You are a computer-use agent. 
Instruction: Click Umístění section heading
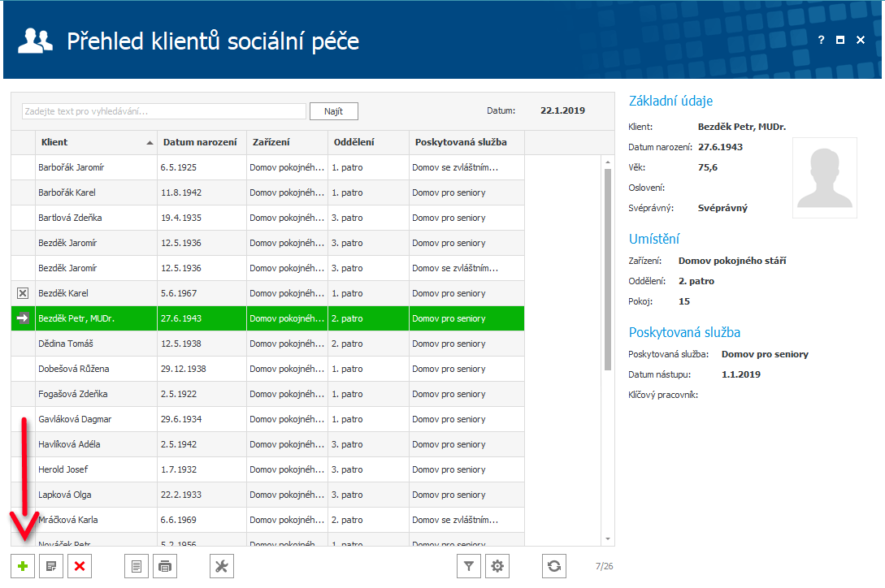[654, 239]
